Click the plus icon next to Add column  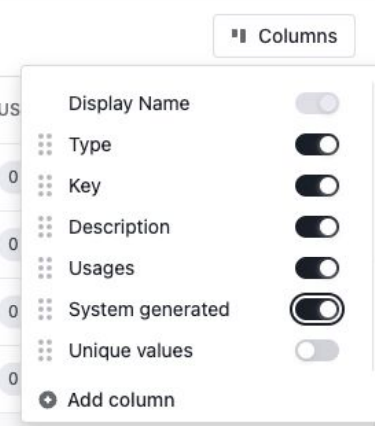coord(48,400)
